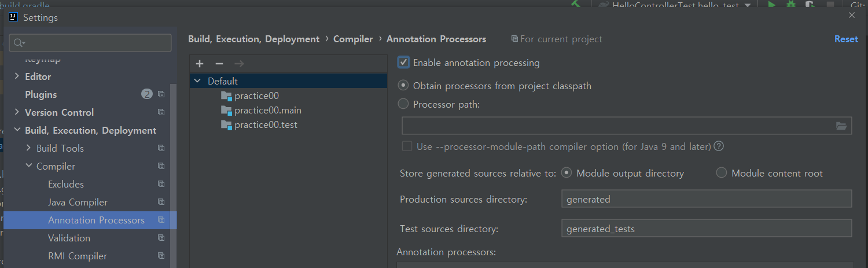
Task: Focus the settings search field
Action: [x=90, y=43]
